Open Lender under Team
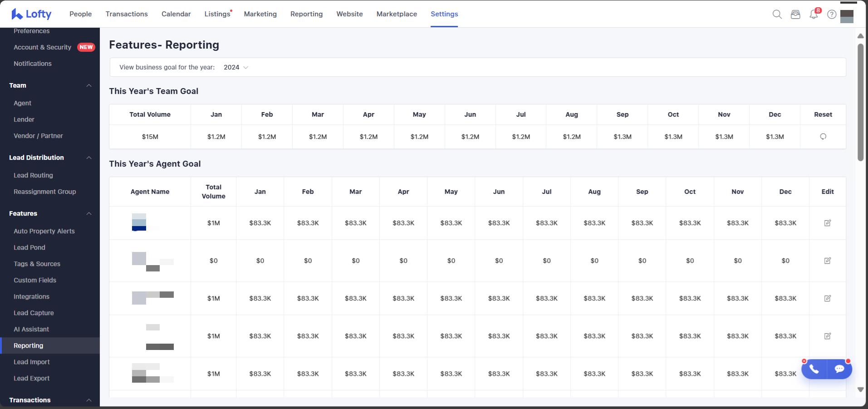The width and height of the screenshot is (868, 409). tap(24, 119)
